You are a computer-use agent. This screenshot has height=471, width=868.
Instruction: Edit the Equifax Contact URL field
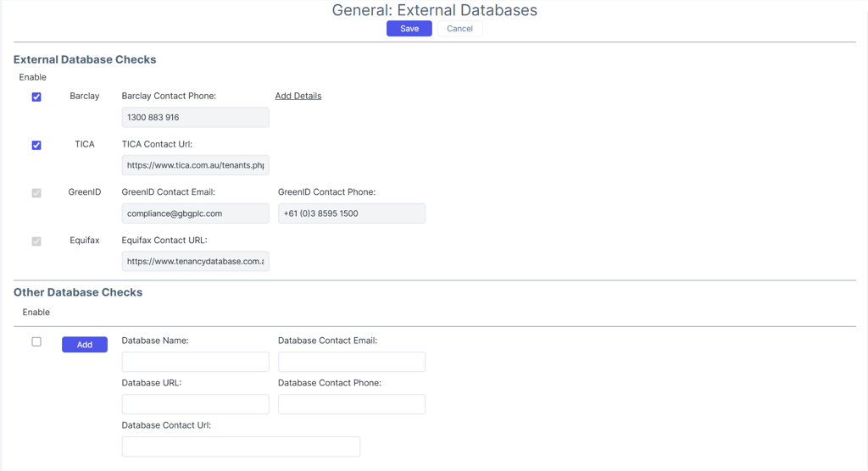(x=196, y=261)
